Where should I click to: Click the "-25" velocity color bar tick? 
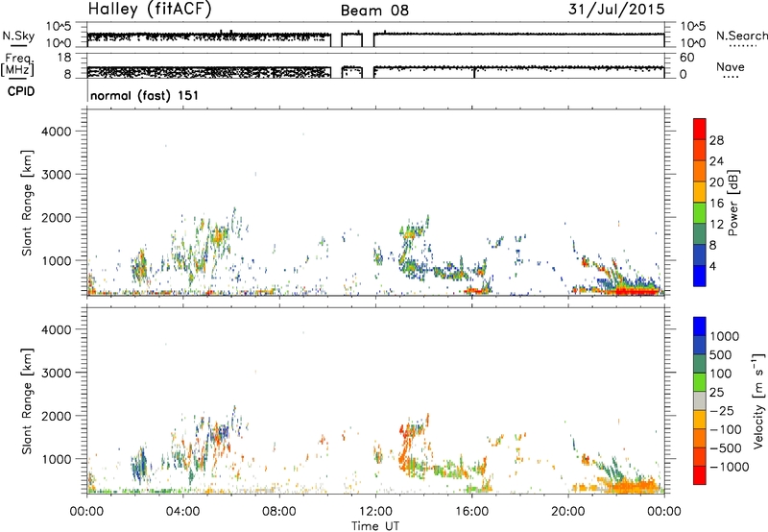[721, 410]
